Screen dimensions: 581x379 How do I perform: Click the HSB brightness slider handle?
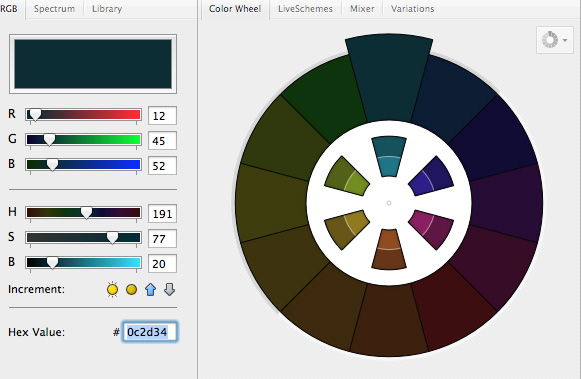tap(52, 263)
